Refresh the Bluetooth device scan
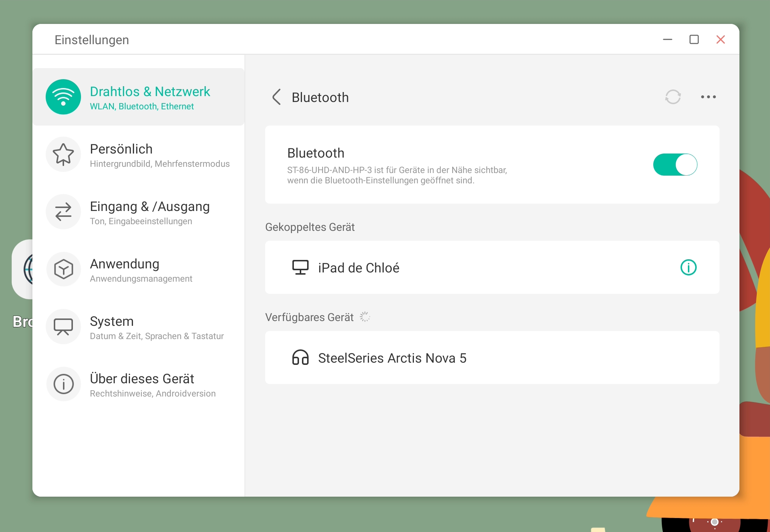This screenshot has height=532, width=770. (x=673, y=97)
